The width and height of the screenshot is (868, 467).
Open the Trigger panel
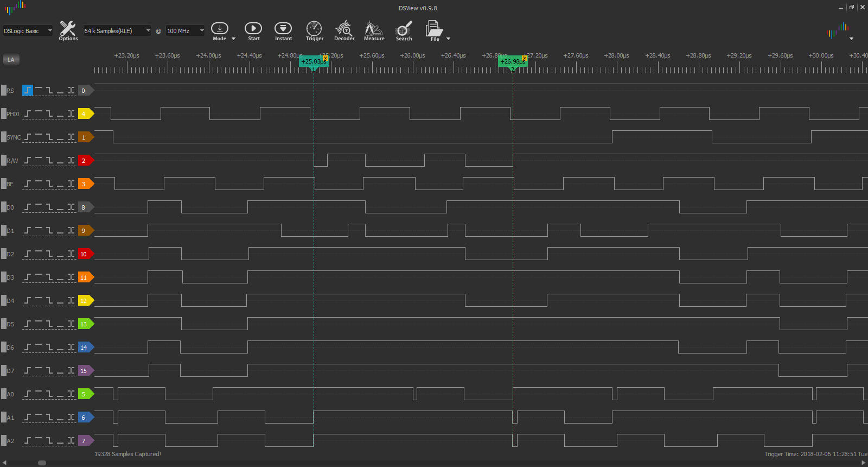314,30
